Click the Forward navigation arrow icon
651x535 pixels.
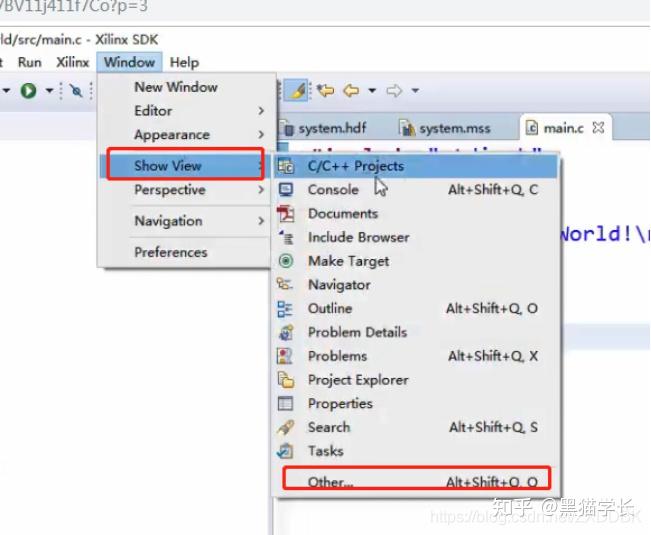click(394, 90)
